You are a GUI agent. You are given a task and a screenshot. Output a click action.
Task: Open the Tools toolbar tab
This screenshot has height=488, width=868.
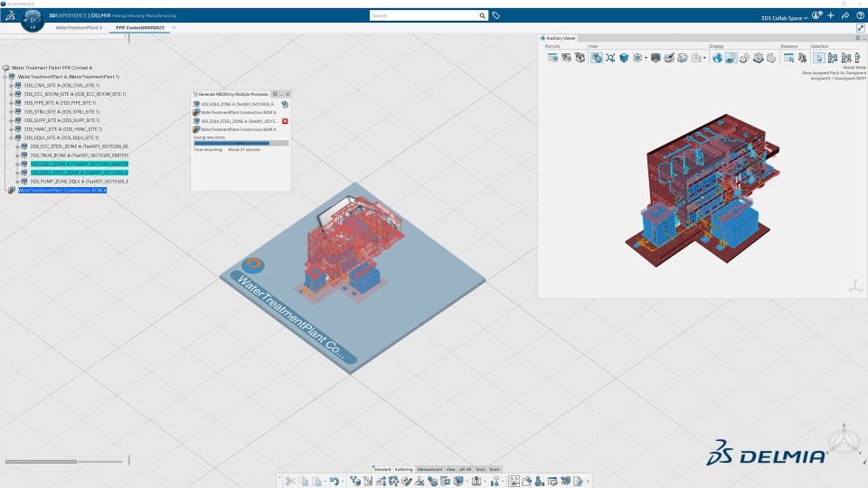(x=480, y=469)
